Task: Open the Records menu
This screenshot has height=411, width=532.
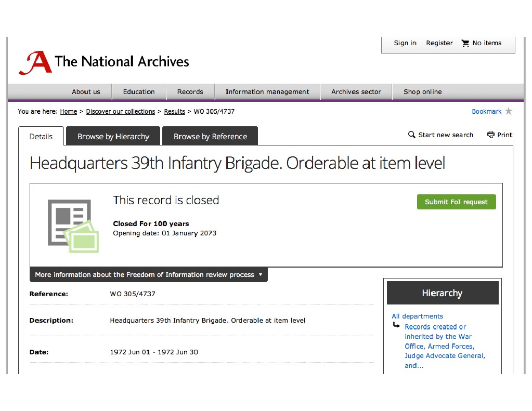Action: coord(190,92)
